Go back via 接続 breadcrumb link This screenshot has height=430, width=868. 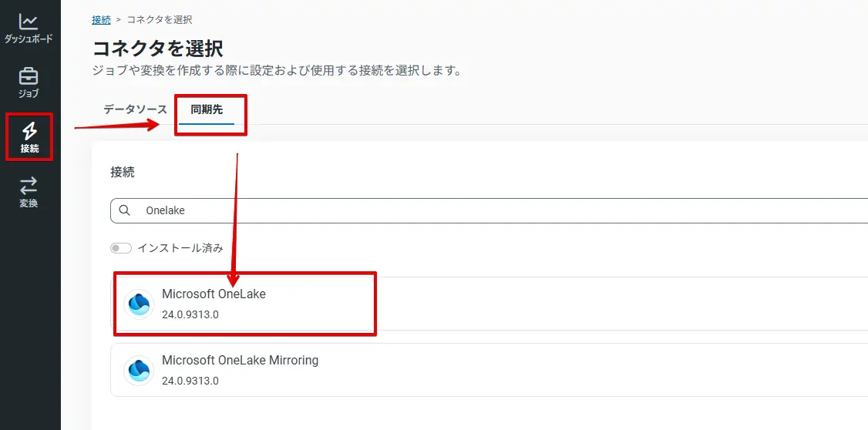tap(101, 19)
